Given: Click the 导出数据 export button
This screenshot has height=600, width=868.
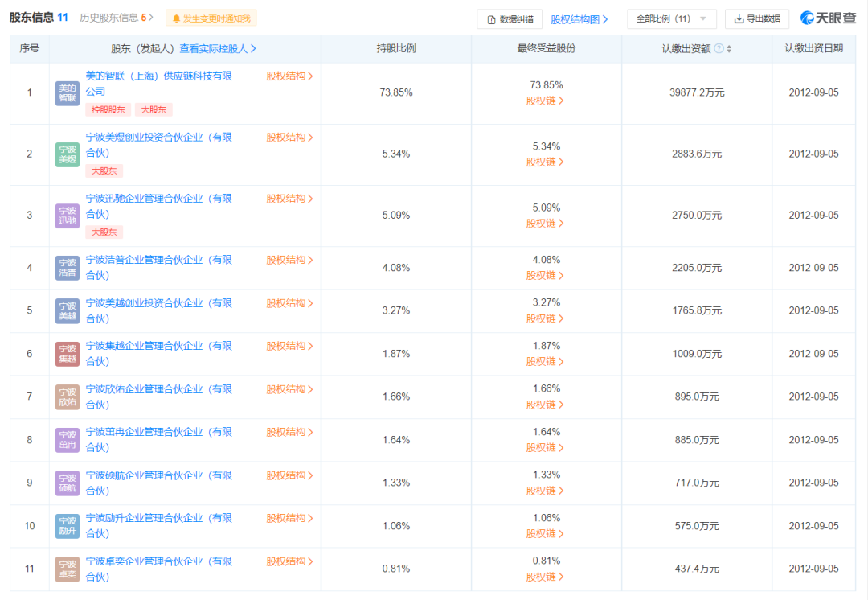Looking at the screenshot, I should pyautogui.click(x=757, y=18).
